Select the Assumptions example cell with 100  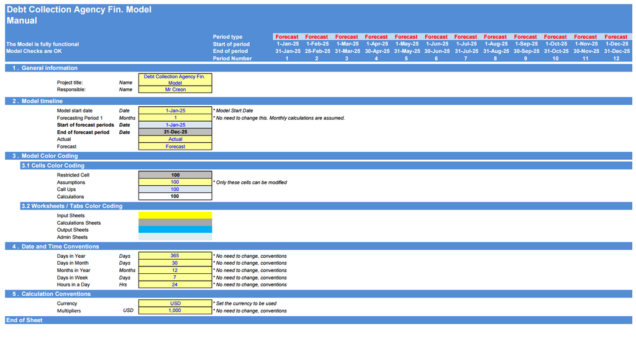(x=175, y=183)
